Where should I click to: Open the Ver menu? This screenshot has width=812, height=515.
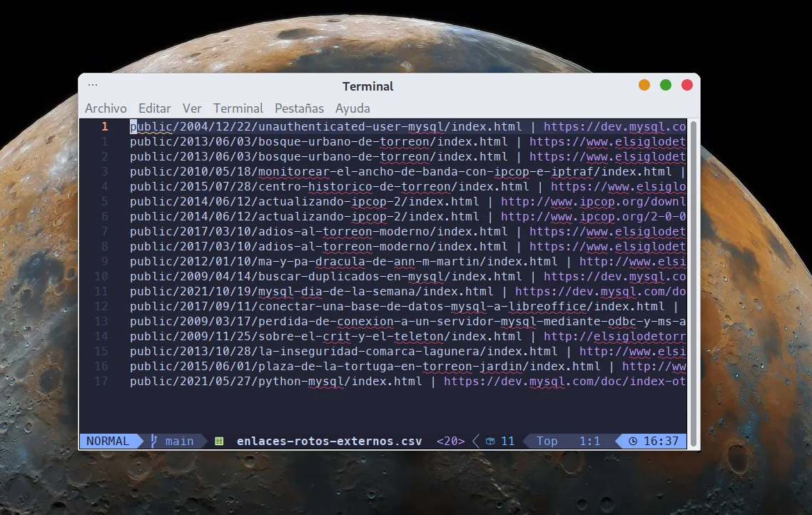pos(192,108)
